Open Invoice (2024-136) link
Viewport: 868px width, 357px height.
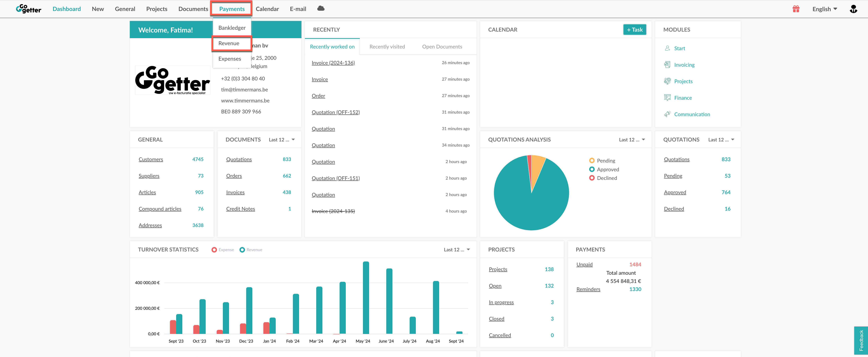(333, 63)
